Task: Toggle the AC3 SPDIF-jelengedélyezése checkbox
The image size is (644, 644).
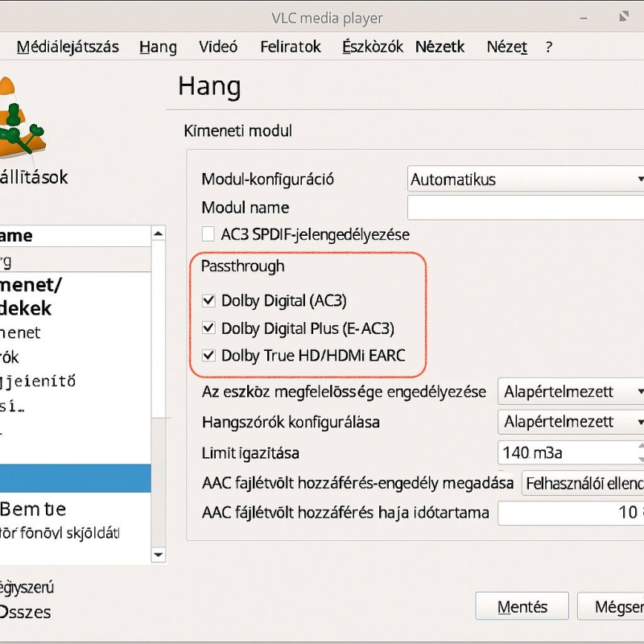Action: (x=208, y=235)
